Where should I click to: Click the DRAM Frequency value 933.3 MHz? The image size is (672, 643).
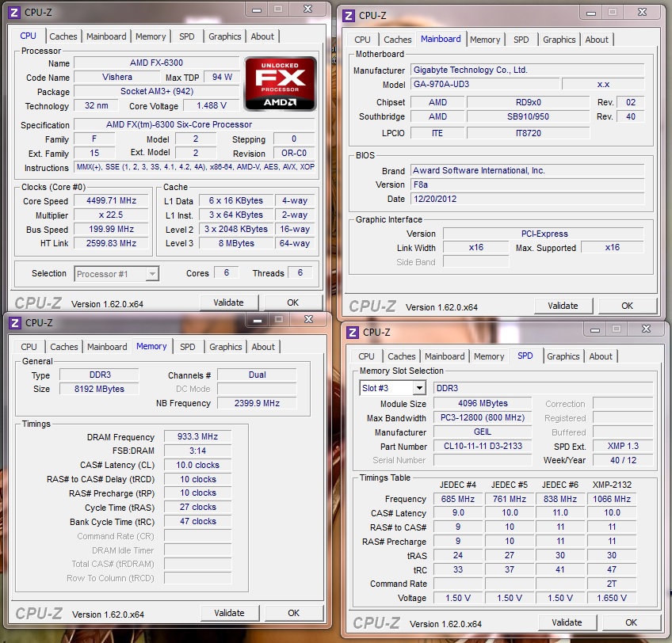tap(197, 436)
